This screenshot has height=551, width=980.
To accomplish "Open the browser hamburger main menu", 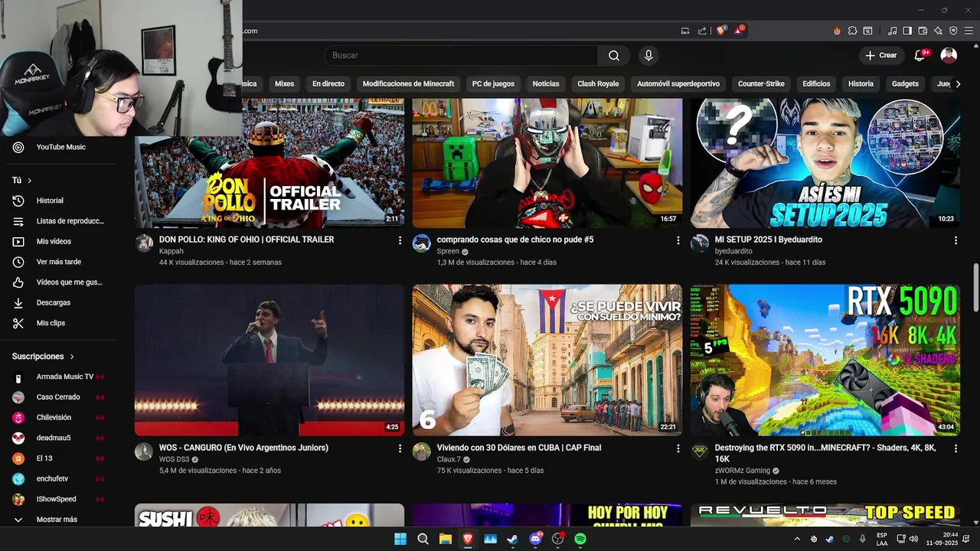I will click(x=969, y=31).
